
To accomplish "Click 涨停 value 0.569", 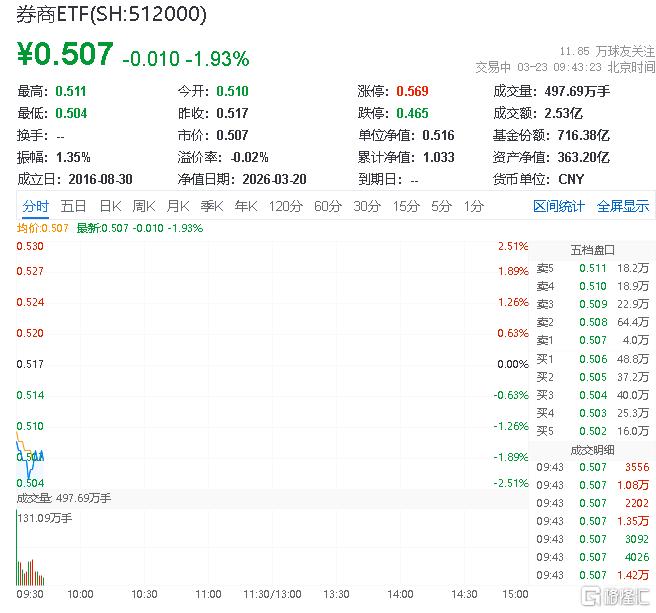I will pyautogui.click(x=412, y=91).
